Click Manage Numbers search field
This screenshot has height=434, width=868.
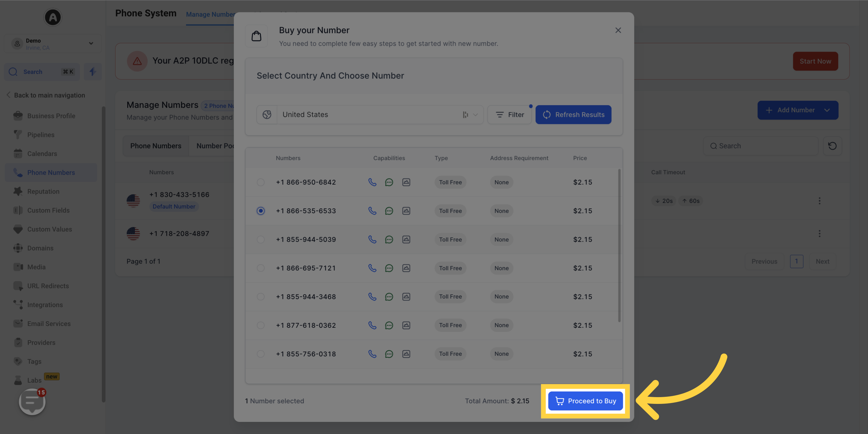pyautogui.click(x=760, y=146)
